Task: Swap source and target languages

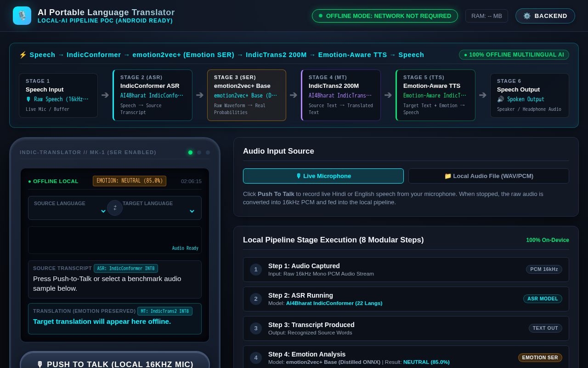Action: pyautogui.click(x=115, y=208)
